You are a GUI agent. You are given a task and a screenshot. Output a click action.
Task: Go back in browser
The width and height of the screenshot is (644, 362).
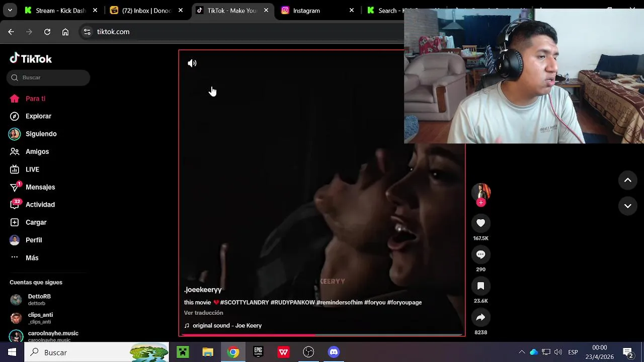pyautogui.click(x=11, y=32)
